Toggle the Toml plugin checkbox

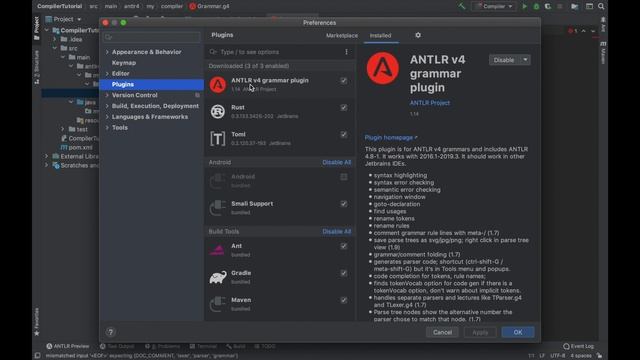point(344,134)
